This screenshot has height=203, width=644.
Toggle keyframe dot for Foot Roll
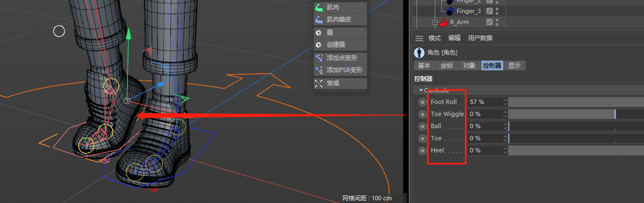pos(422,102)
